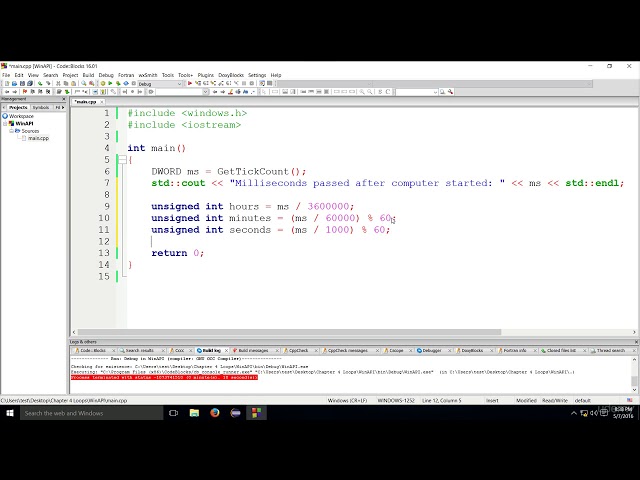Click the Zoom in magnifier icon
The width and height of the screenshot is (640, 480).
pyautogui.click(x=362, y=92)
